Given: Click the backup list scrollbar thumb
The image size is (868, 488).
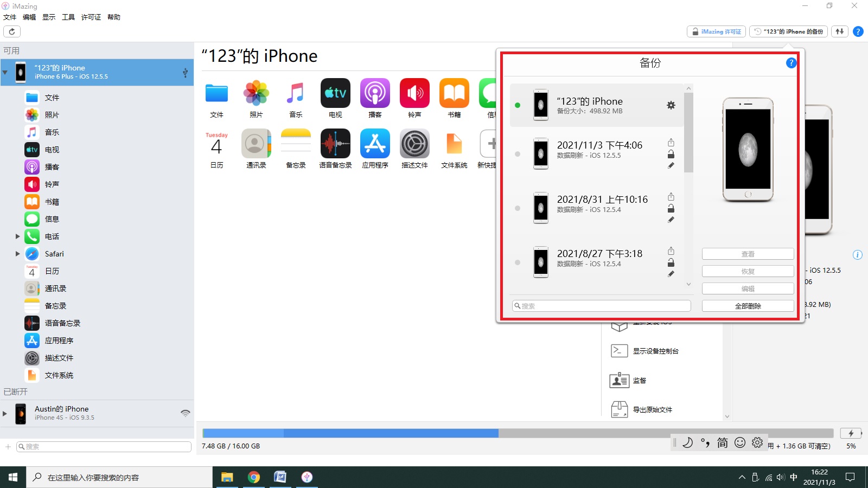Looking at the screenshot, I should coord(688,132).
